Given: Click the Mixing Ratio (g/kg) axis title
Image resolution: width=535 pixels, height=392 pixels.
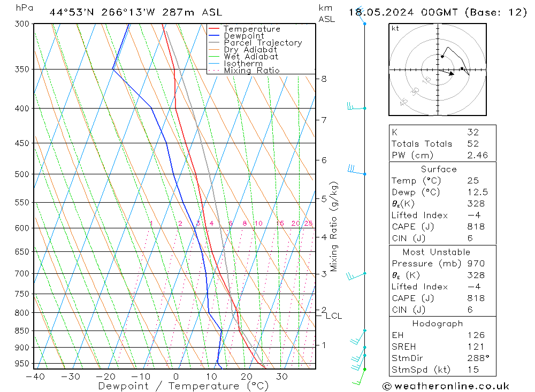Looking at the screenshot, I should click(333, 227).
